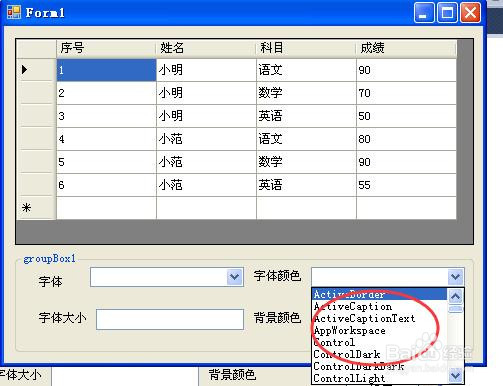Minimize the Form1 window
Viewport: 503px width, 386px height.
(424, 13)
